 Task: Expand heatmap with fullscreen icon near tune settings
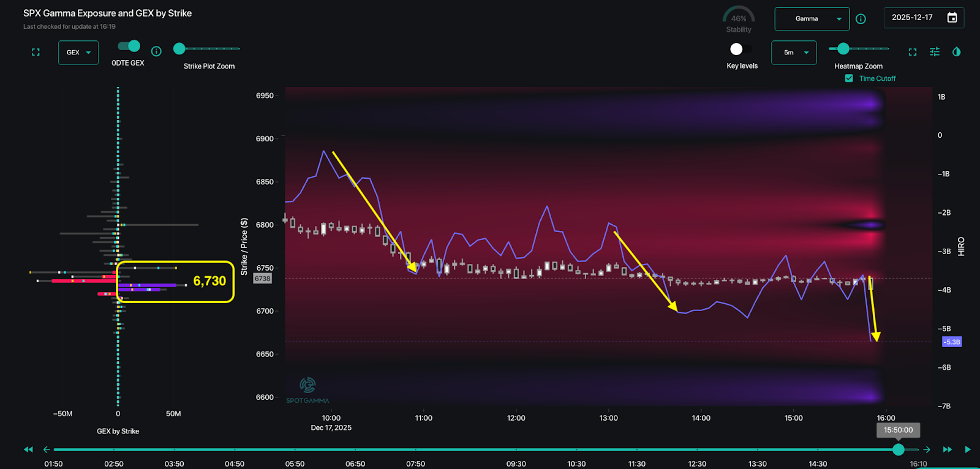click(913, 52)
